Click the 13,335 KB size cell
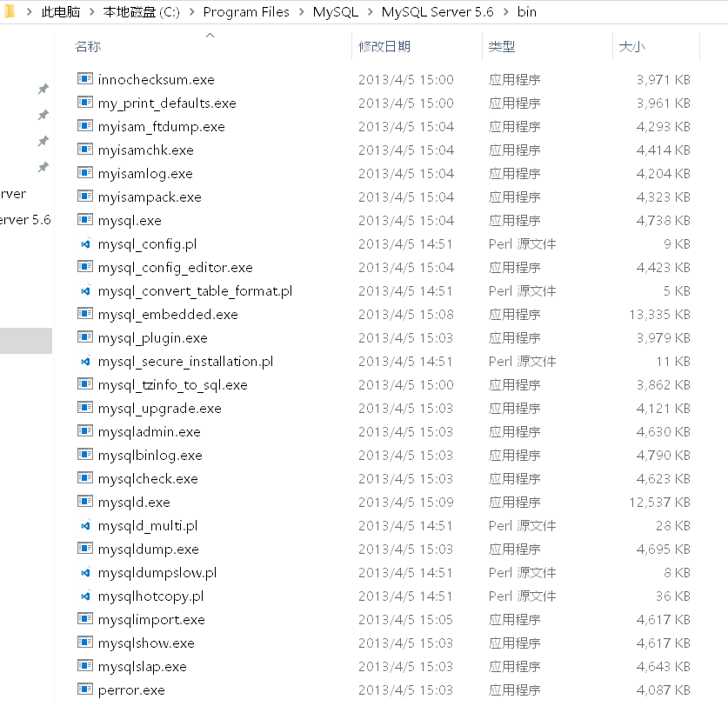The width and height of the screenshot is (728, 726). [x=660, y=315]
